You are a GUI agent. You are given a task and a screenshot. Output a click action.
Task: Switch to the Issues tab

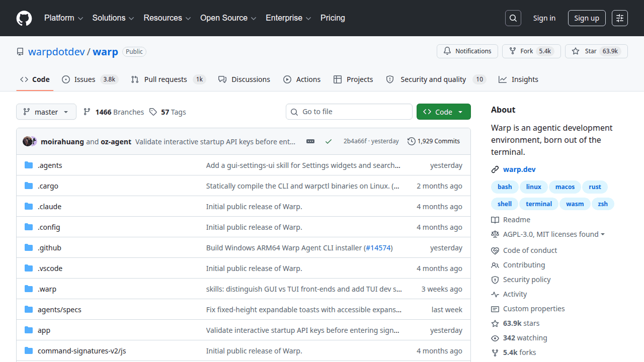tap(90, 79)
